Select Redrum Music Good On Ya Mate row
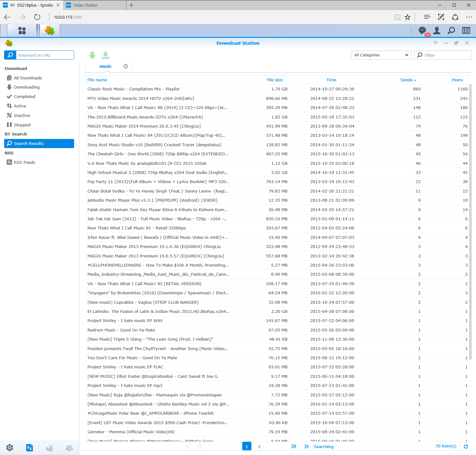This screenshot has height=455, width=476. coord(276,330)
